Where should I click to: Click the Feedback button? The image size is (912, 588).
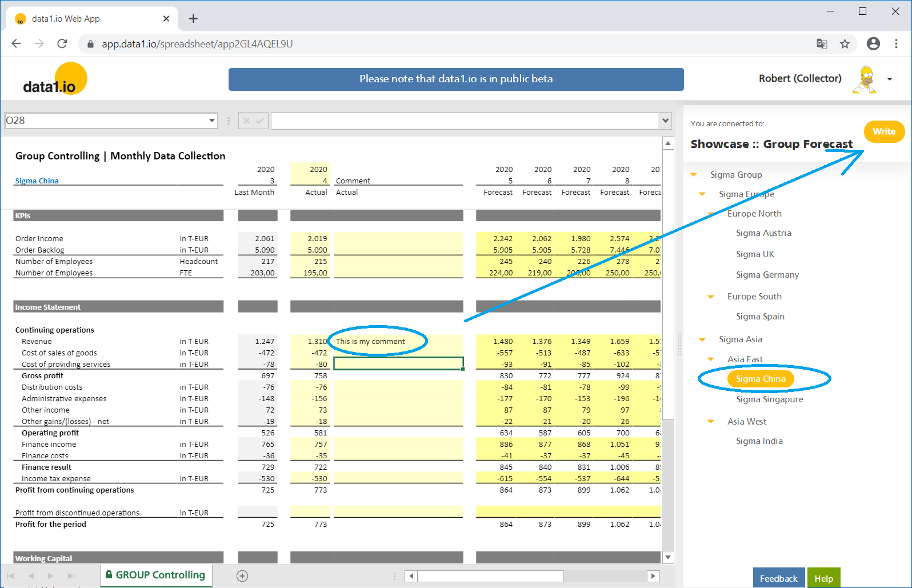click(778, 578)
